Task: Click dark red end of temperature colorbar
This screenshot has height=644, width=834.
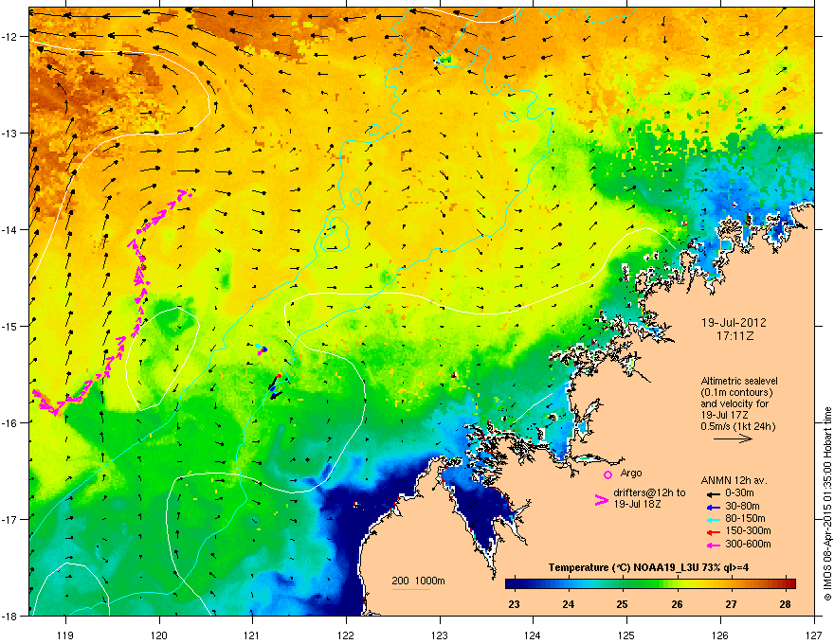Action: tap(789, 584)
